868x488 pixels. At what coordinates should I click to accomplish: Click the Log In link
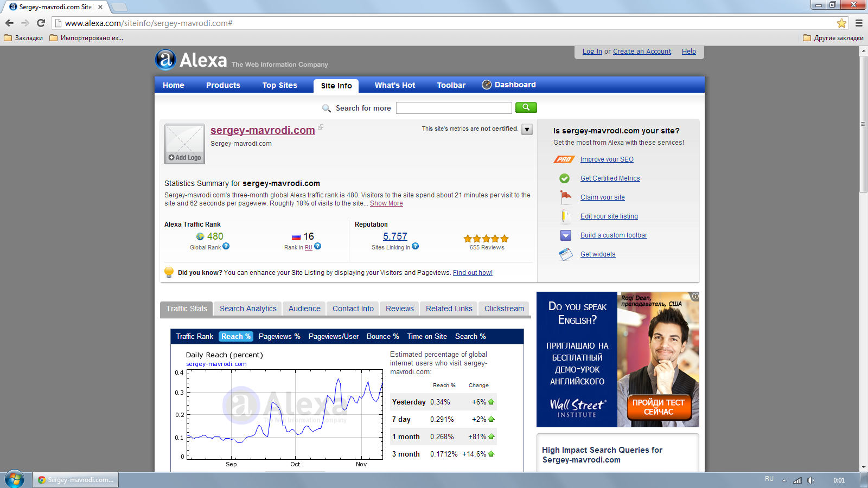[x=592, y=52]
